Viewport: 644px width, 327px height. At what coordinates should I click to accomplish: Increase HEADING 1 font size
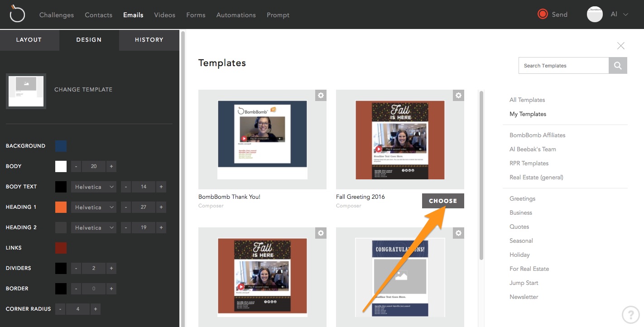(x=161, y=207)
